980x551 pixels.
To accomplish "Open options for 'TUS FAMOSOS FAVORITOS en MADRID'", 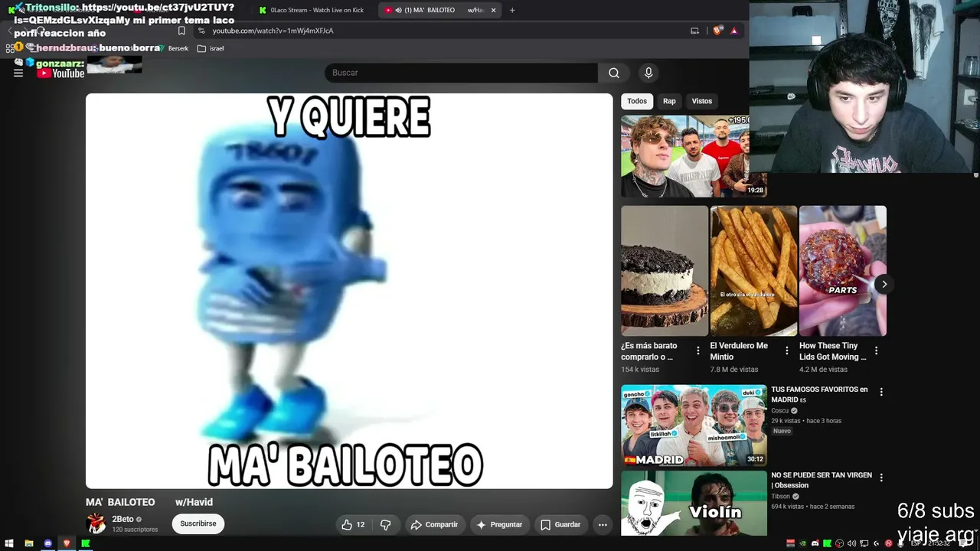I will (881, 392).
